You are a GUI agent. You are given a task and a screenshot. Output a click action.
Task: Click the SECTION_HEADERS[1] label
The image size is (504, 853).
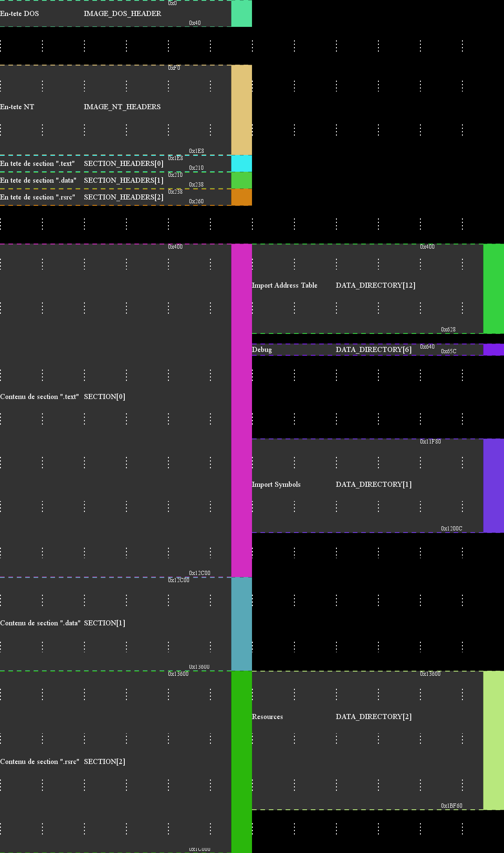(x=123, y=180)
